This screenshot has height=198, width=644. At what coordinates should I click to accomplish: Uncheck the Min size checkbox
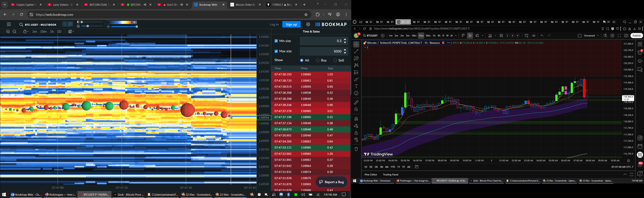(x=276, y=41)
